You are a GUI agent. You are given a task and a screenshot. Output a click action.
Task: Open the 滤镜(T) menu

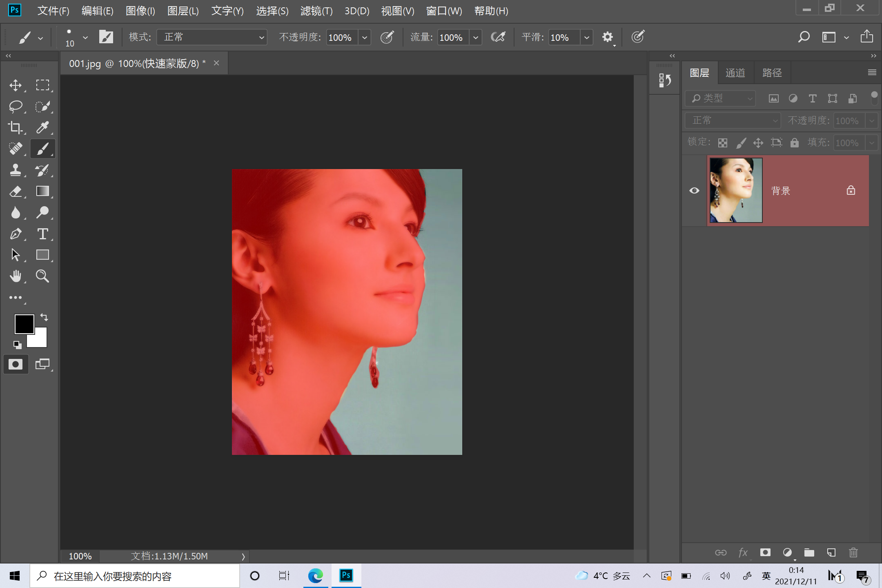pyautogui.click(x=316, y=11)
